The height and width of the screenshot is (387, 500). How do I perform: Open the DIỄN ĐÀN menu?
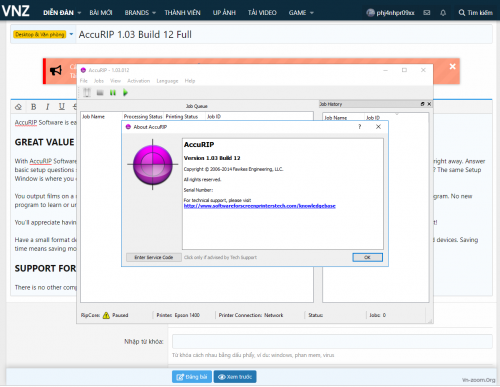tap(58, 13)
